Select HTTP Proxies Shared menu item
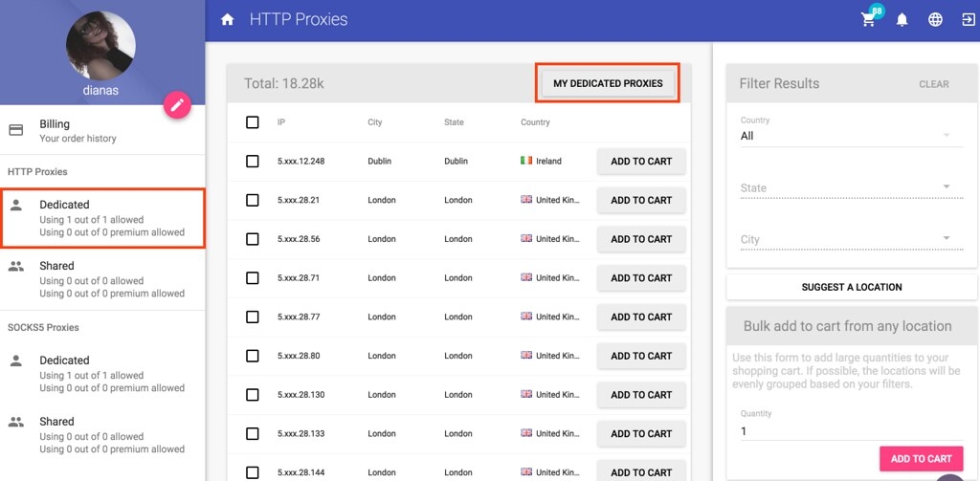 click(102, 279)
